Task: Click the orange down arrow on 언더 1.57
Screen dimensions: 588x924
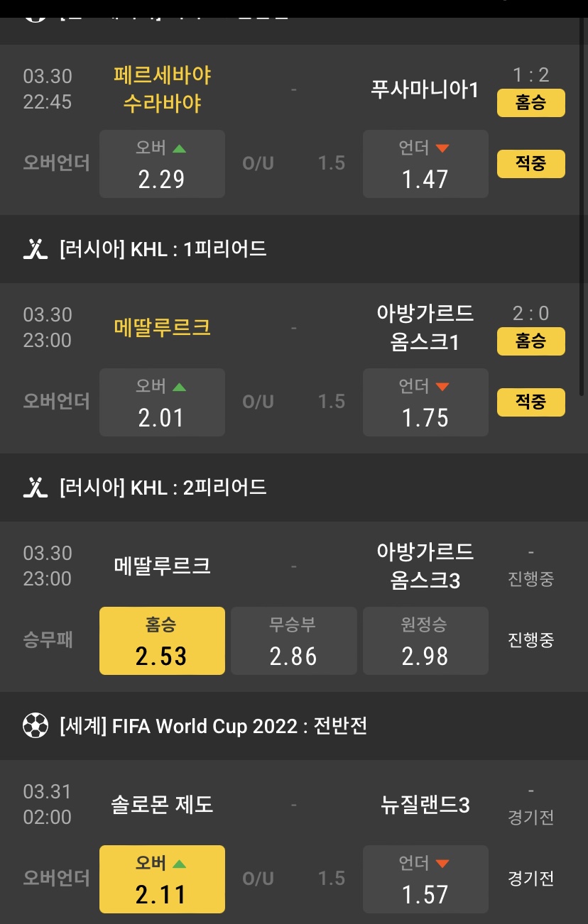Action: [442, 864]
